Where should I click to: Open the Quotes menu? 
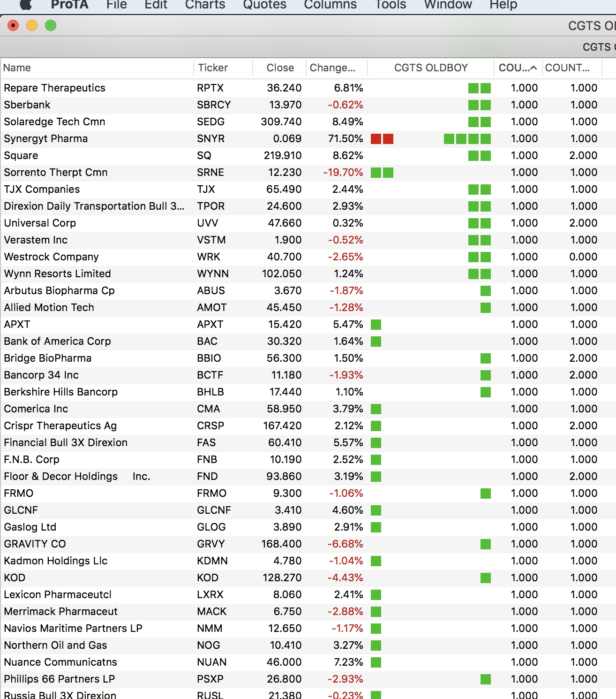point(265,5)
